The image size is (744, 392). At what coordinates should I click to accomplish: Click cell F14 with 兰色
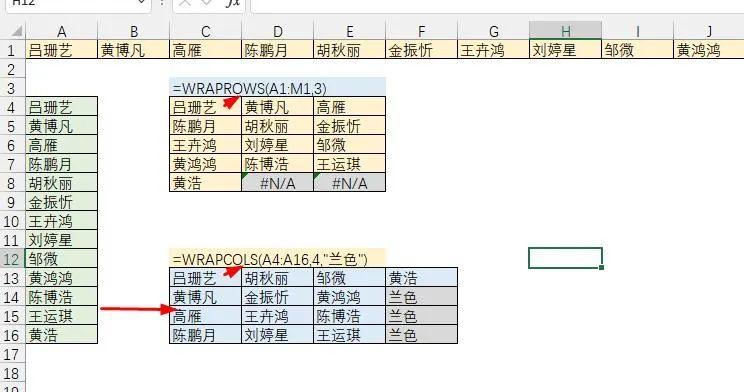point(422,297)
